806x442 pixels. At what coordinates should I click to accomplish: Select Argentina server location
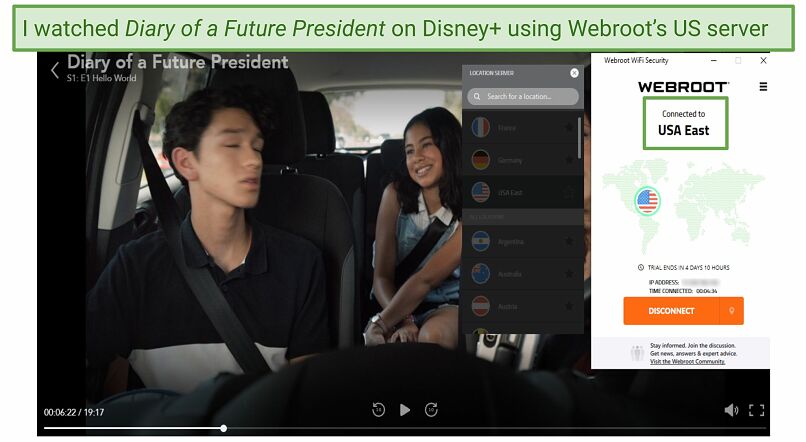pyautogui.click(x=523, y=241)
